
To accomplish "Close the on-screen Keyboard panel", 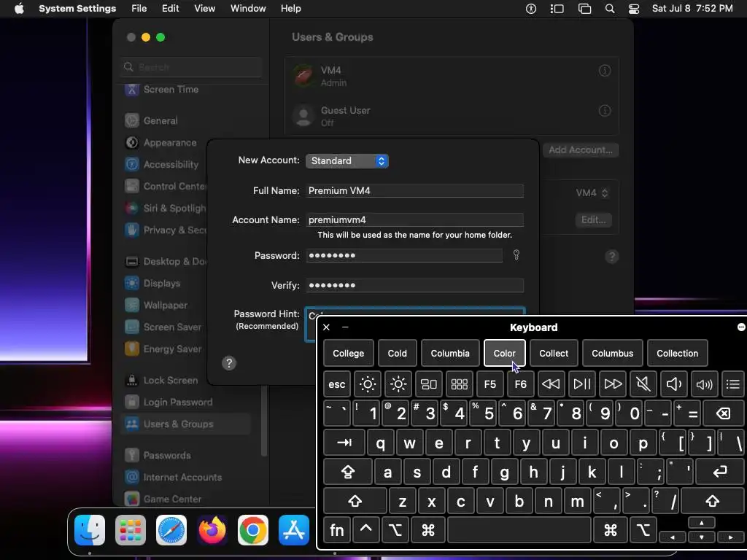I will 326,327.
